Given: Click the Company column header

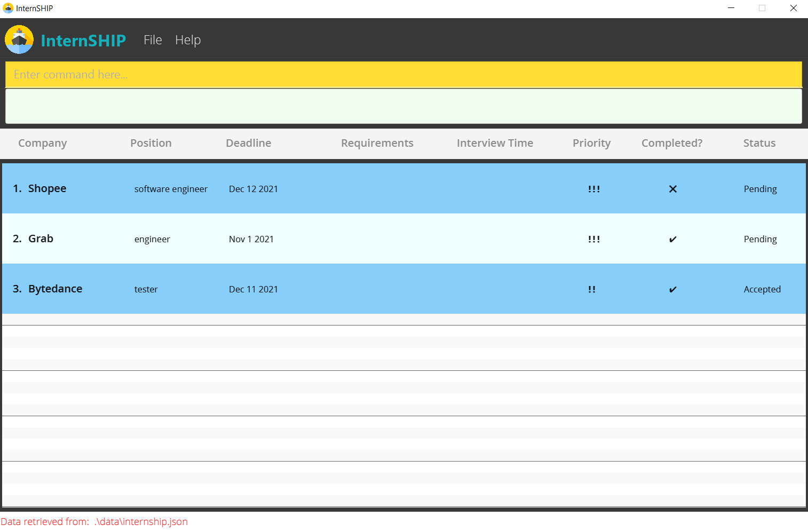Looking at the screenshot, I should (x=43, y=143).
